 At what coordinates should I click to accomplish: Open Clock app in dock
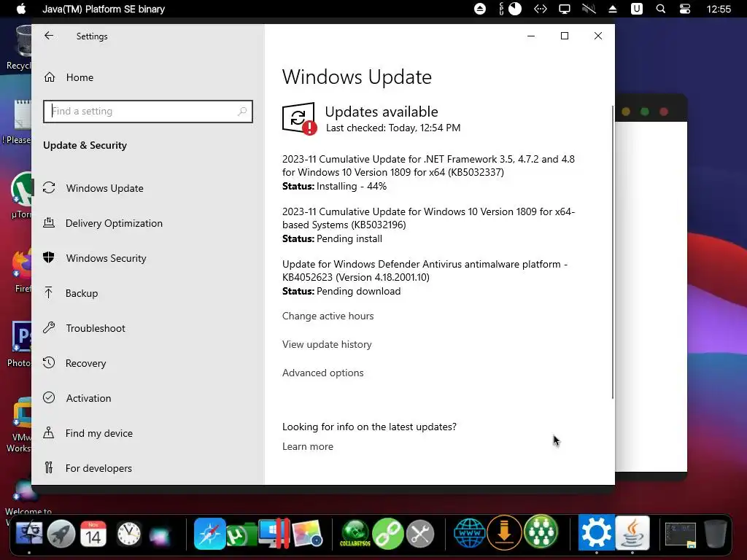128,534
